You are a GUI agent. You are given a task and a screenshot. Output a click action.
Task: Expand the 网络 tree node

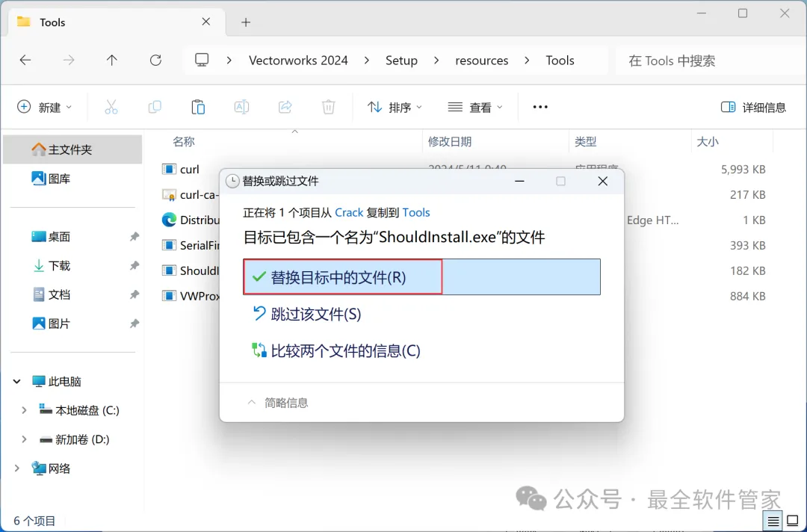click(x=17, y=468)
